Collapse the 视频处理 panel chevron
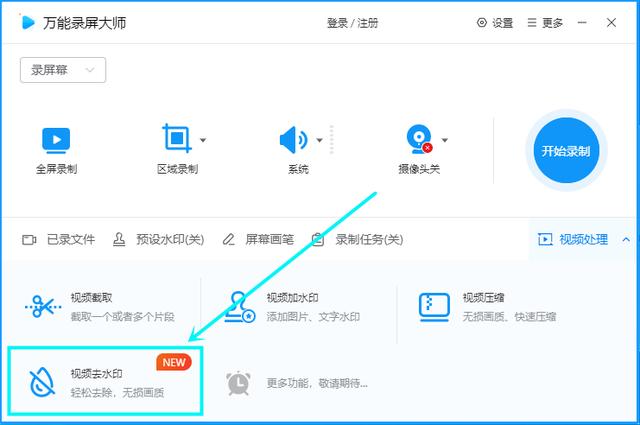 coord(626,240)
